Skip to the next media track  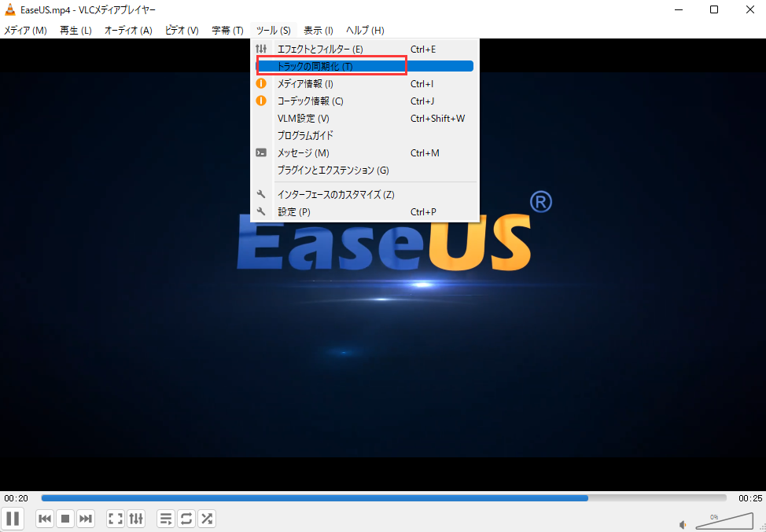(x=86, y=519)
